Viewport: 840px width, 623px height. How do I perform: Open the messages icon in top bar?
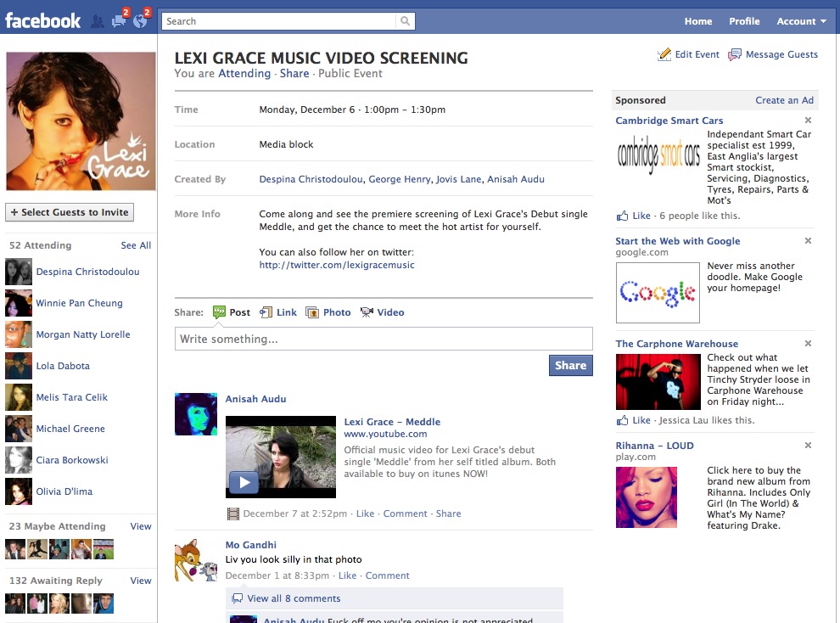point(119,21)
